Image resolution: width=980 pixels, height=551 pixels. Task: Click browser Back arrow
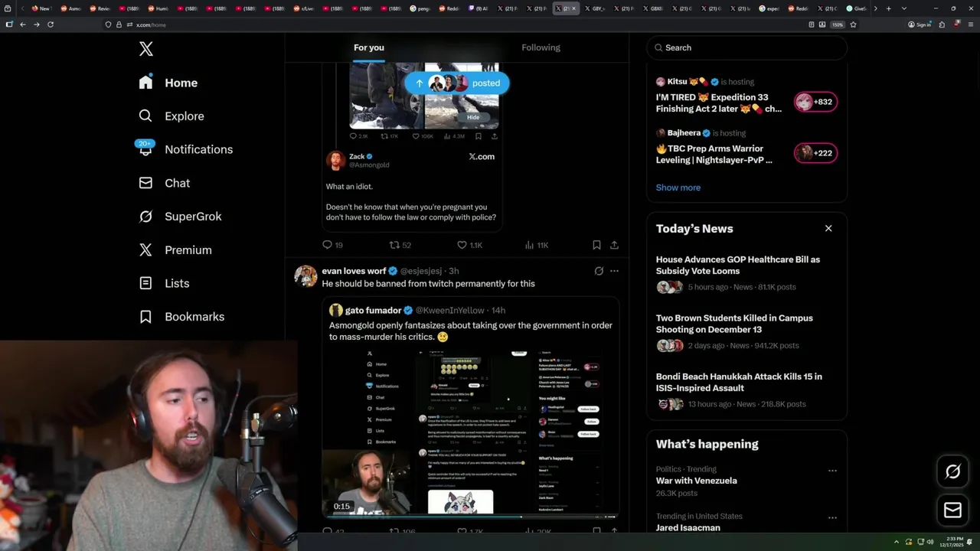pos(23,24)
